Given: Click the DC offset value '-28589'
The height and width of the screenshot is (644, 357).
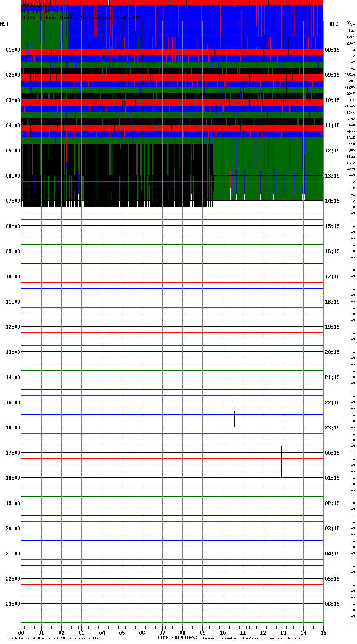Looking at the screenshot, I should [x=349, y=75].
